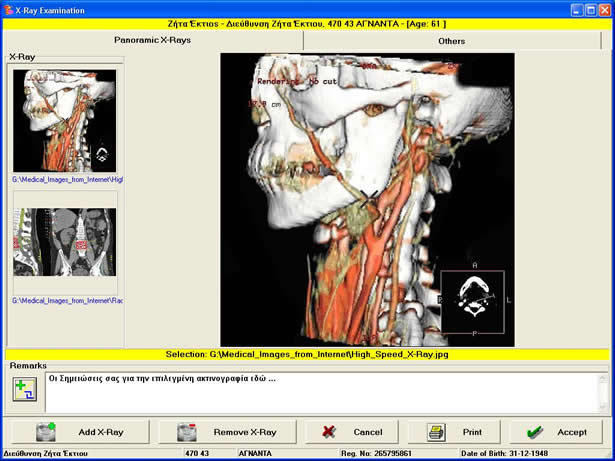615x461 pixels.
Task: Click the Remarks scrollbar up arrow
Action: pos(603,378)
